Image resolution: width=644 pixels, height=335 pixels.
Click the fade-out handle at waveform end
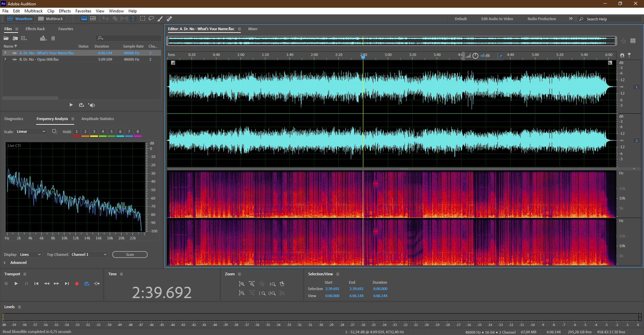610,63
